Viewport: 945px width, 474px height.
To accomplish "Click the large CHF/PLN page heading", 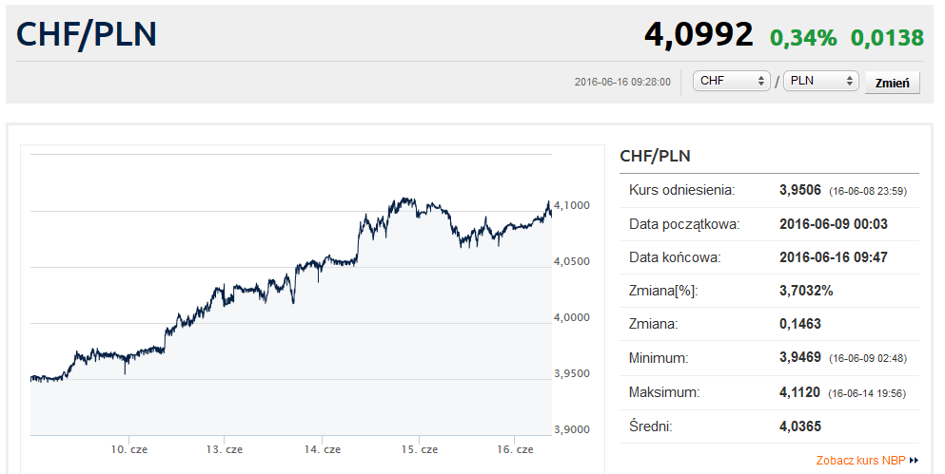I will [86, 34].
